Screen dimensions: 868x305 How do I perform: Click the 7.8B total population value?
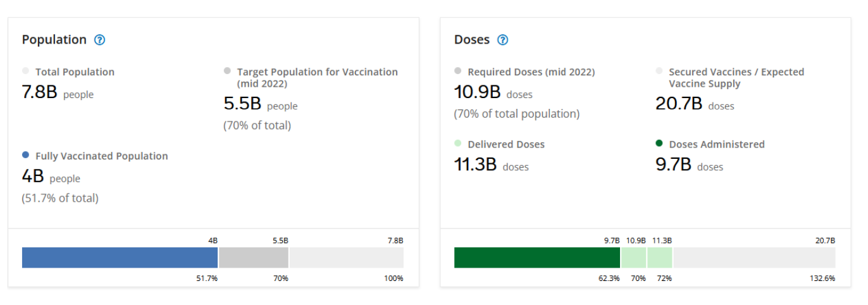[x=39, y=92]
